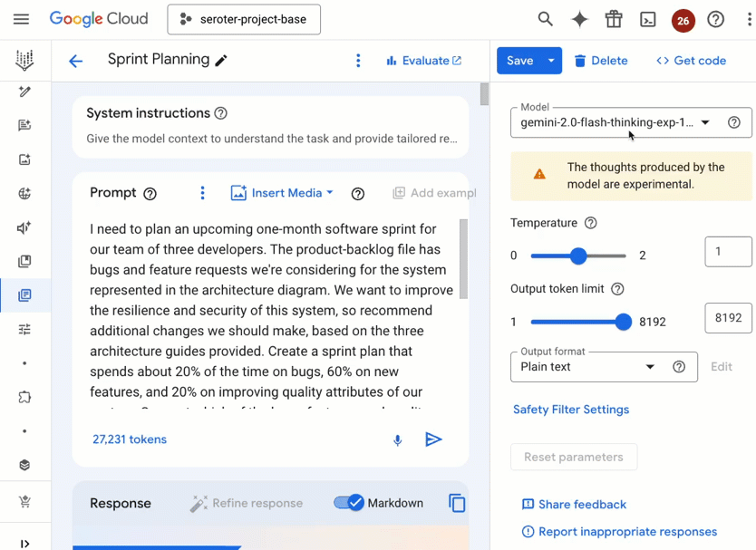Open the Save button dropdown arrow
This screenshot has height=550, width=756.
coord(551,61)
